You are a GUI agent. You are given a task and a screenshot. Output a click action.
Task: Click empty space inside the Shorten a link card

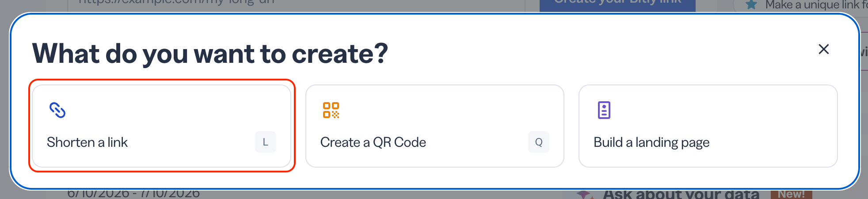point(177,111)
